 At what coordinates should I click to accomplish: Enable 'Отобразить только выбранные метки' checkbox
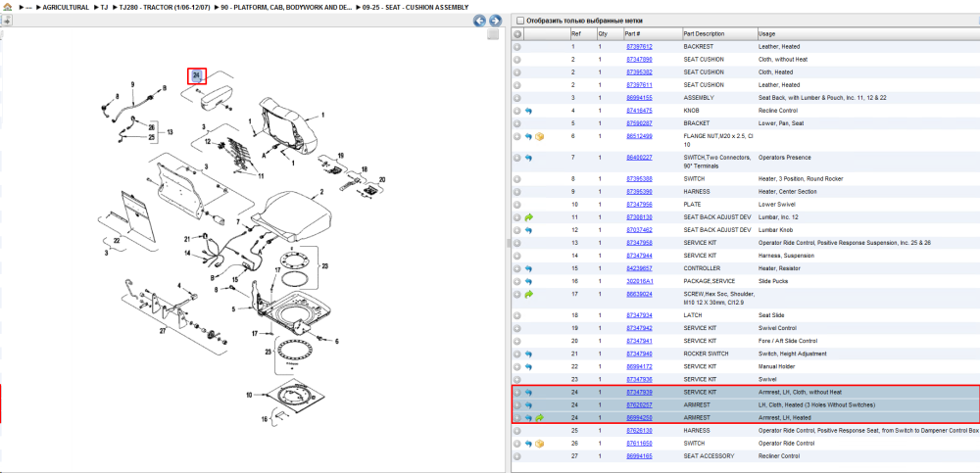(x=520, y=21)
